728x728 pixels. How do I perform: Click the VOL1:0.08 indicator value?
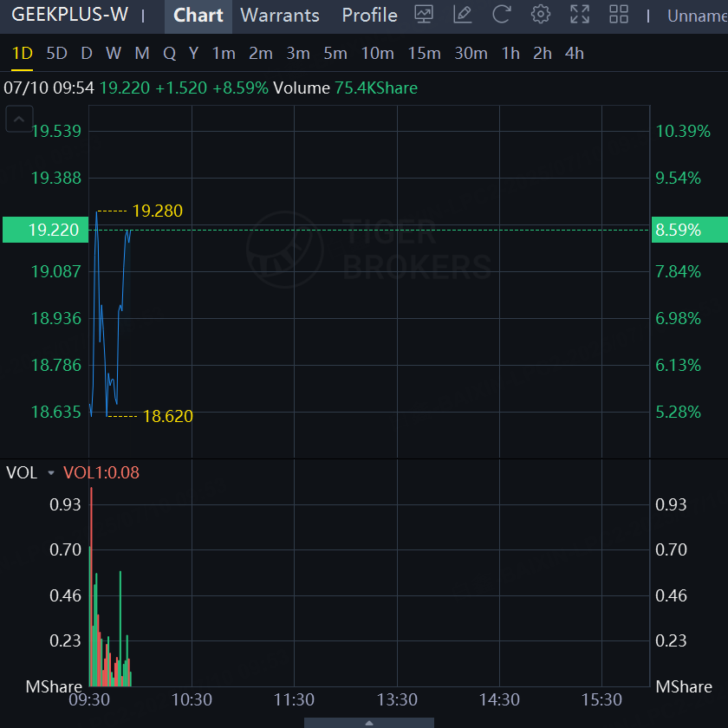[101, 472]
